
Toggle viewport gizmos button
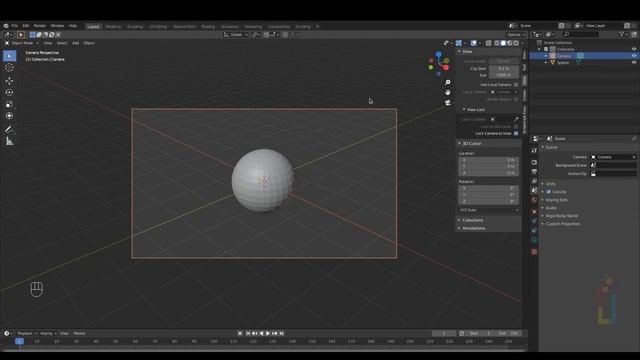click(459, 43)
